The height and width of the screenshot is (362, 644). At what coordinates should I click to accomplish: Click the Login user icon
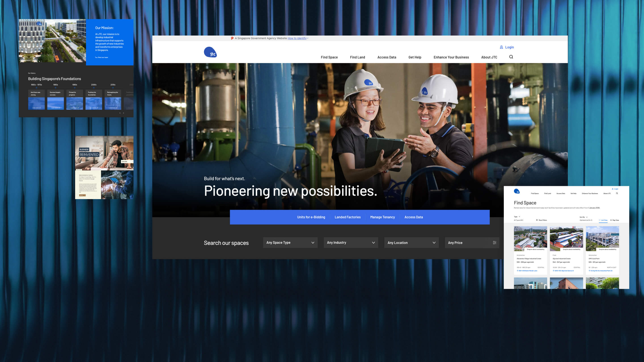501,47
